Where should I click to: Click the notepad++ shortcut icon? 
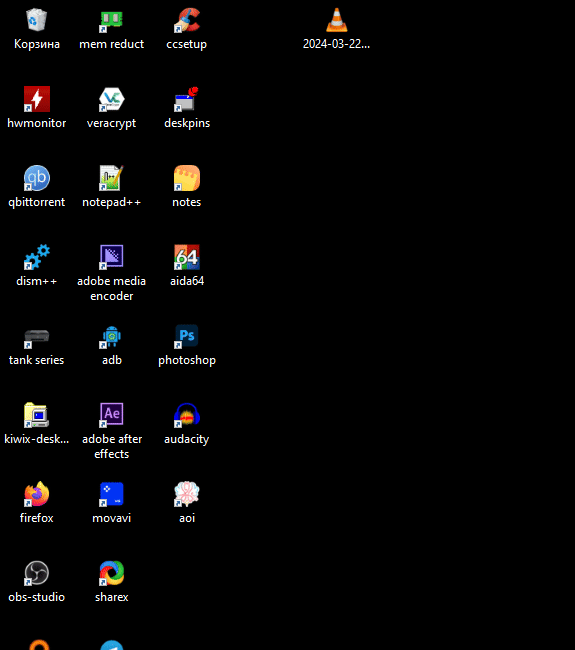112,178
